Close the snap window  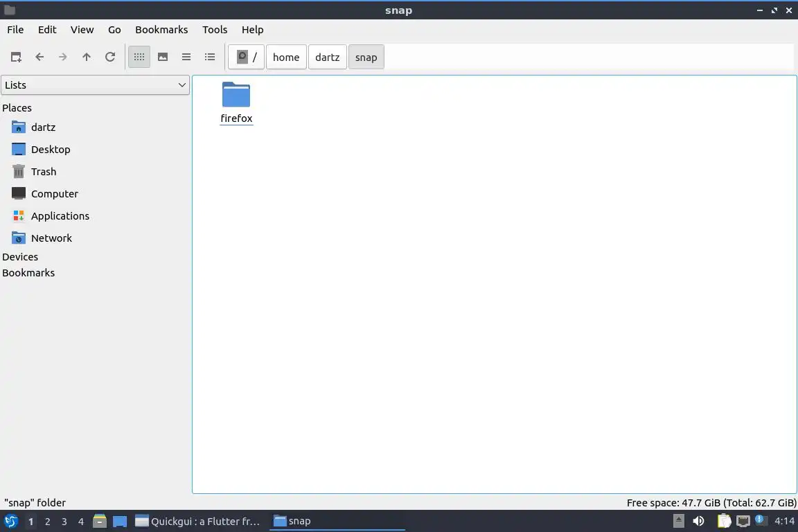click(x=789, y=10)
